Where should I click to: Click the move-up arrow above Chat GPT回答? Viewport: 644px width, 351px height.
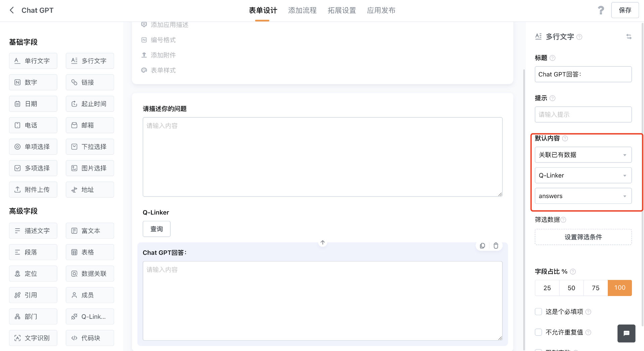pyautogui.click(x=322, y=242)
